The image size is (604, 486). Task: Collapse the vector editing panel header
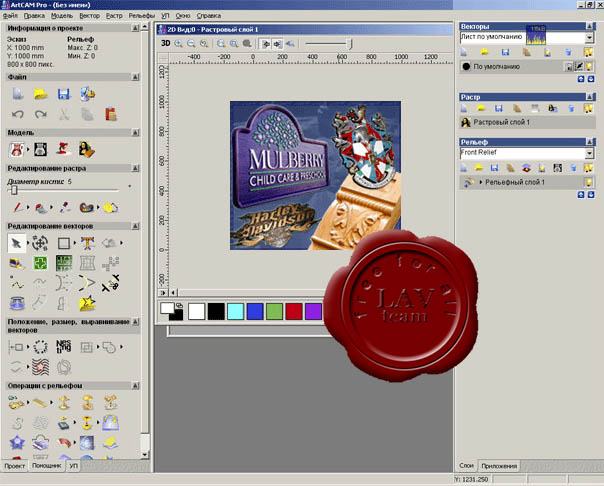tap(135, 226)
